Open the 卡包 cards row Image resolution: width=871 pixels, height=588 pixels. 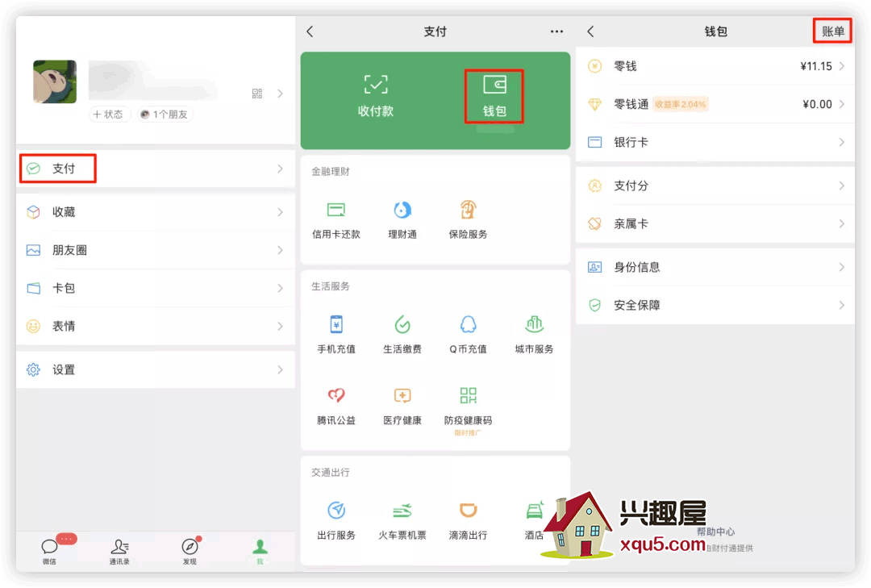[156, 288]
